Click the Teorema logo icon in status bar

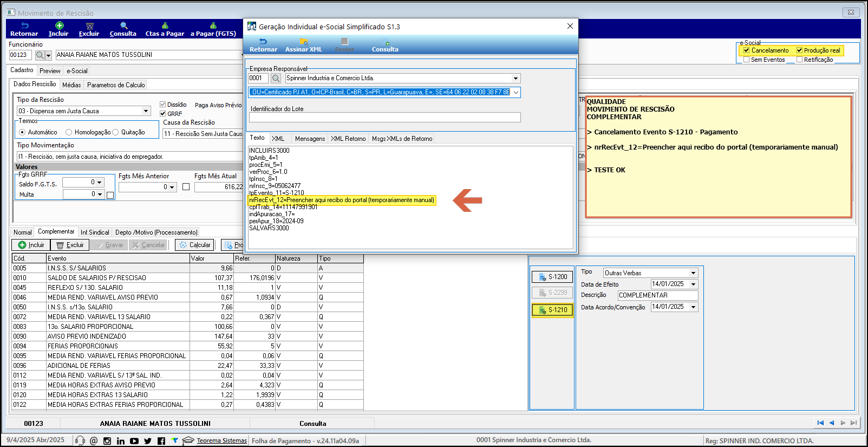coord(174,440)
